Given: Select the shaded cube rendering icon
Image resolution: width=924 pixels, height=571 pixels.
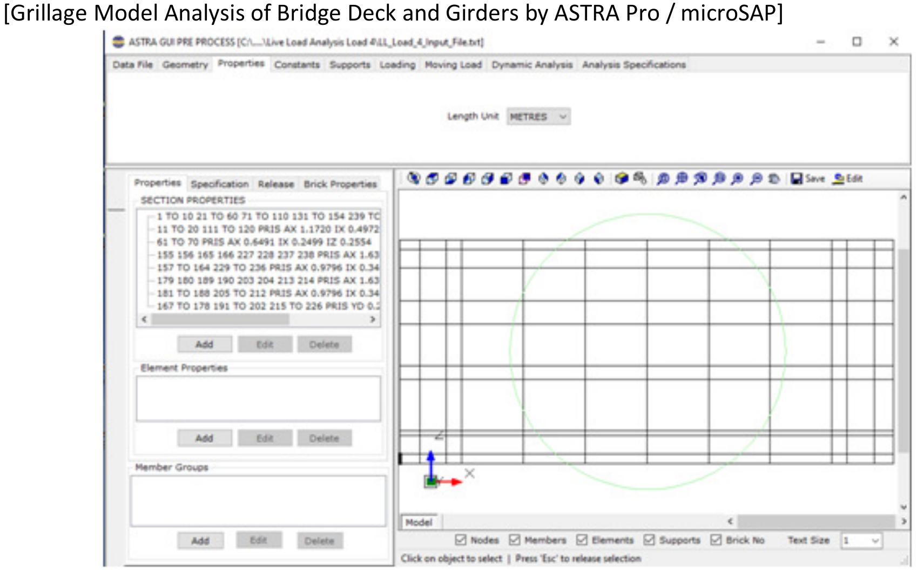Looking at the screenshot, I should pyautogui.click(x=622, y=179).
